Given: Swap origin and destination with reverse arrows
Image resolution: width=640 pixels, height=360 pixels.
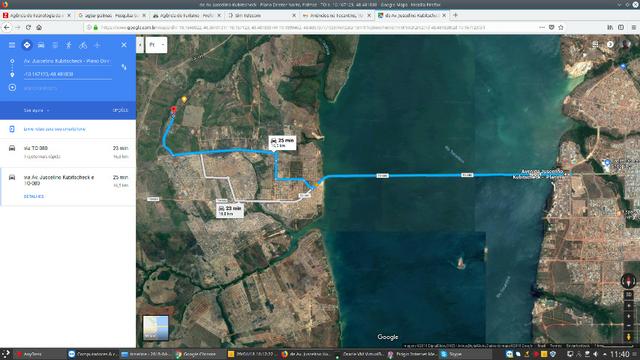Looking at the screenshot, I should coord(124,67).
